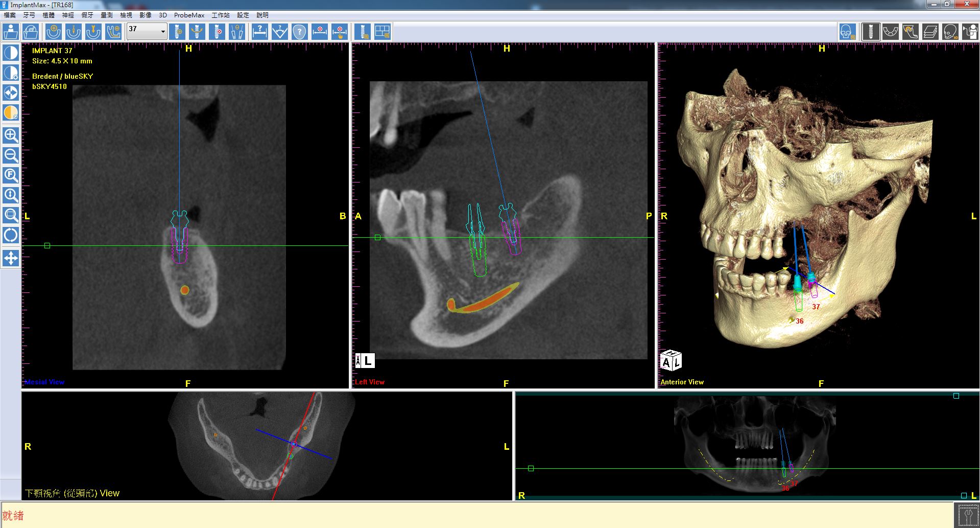980x528 pixels.
Task: Click the orange nerve dot in Mesial View
Action: (x=185, y=290)
